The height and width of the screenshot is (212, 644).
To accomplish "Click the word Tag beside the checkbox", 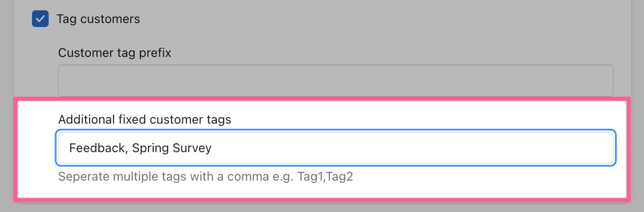I will pos(66,19).
